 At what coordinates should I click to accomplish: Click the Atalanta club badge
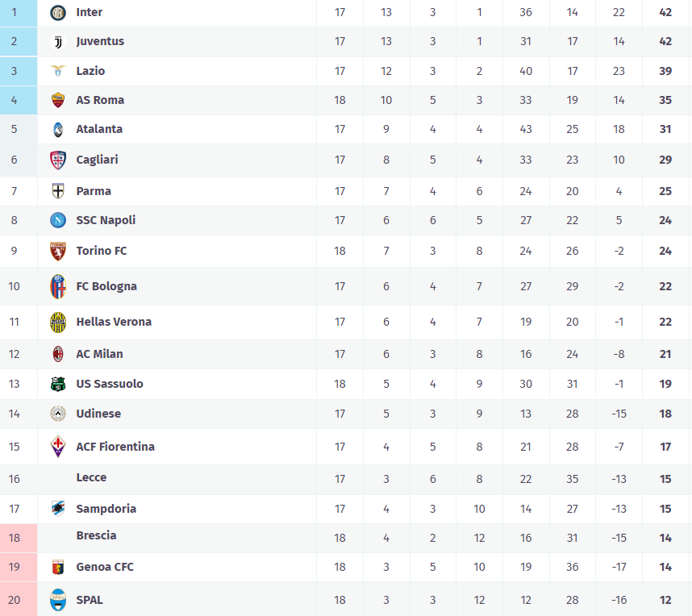pos(57,129)
